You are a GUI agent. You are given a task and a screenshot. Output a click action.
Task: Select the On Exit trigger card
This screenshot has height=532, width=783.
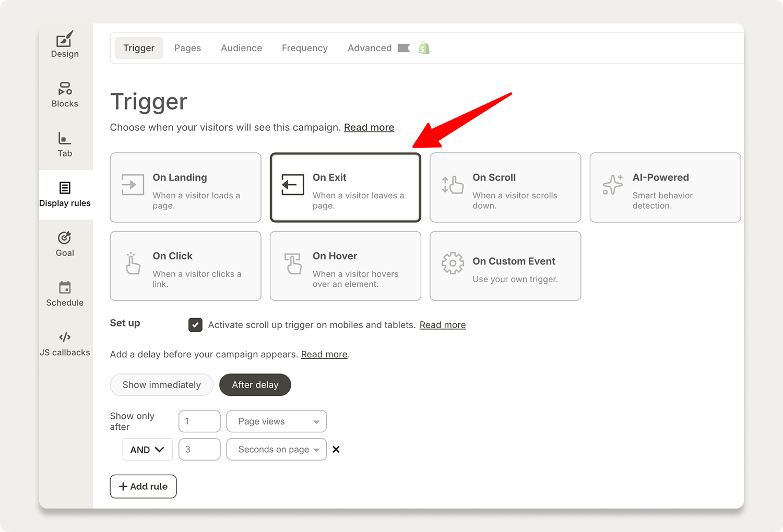pos(345,187)
